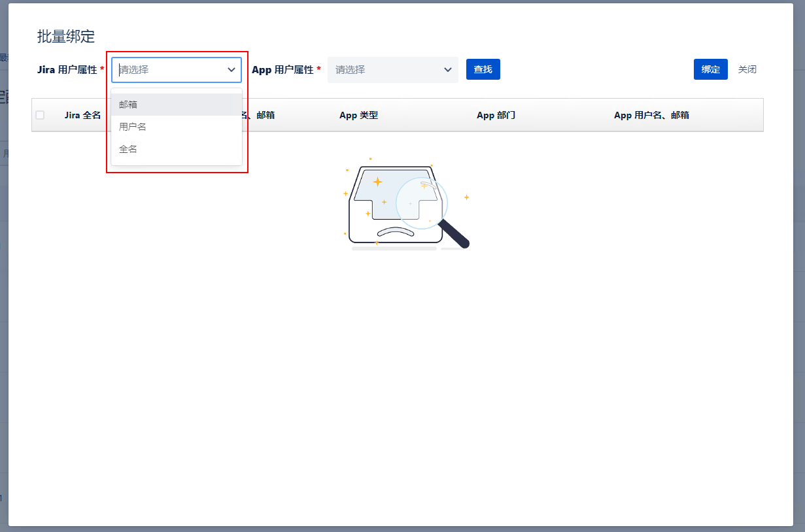Toggle the select-all checkbox in table header
The width and height of the screenshot is (805, 532).
(x=40, y=115)
